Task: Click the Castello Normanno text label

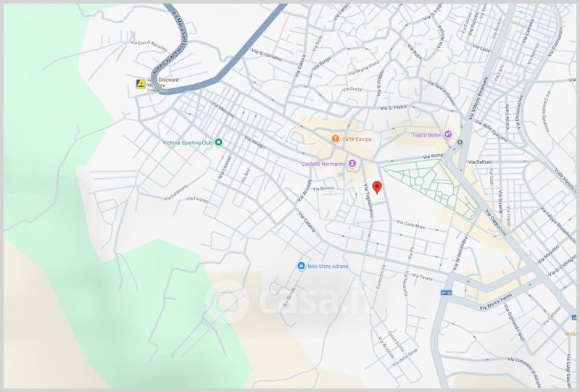Action: 324,164
